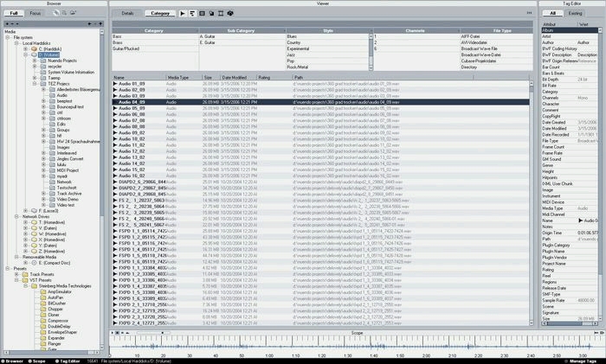
Task: Collapse the Network Drives node
Action: [16, 216]
